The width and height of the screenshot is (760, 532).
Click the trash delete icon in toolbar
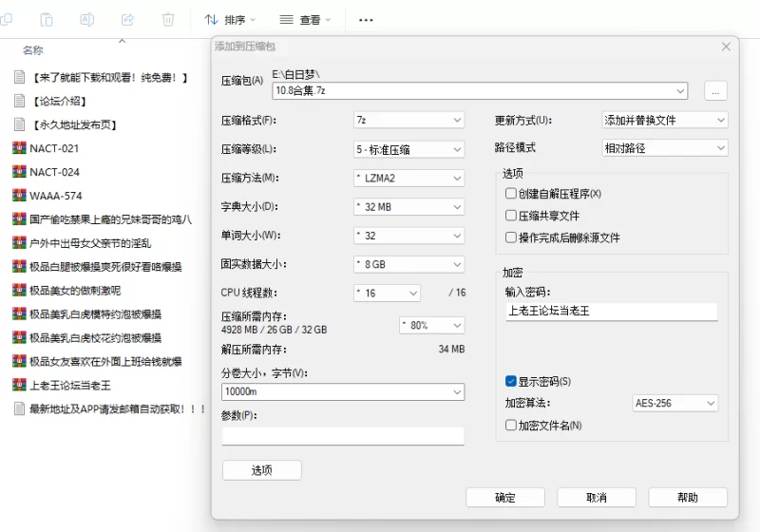point(168,19)
